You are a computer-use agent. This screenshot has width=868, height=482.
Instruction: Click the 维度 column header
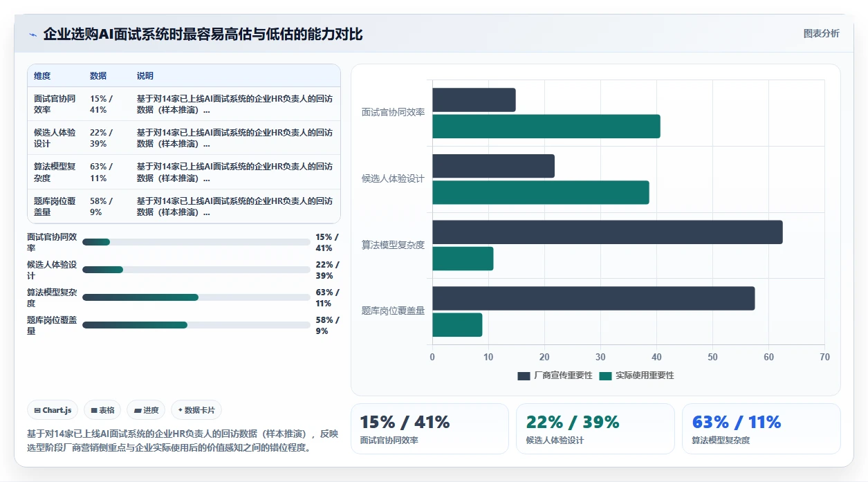tap(42, 76)
